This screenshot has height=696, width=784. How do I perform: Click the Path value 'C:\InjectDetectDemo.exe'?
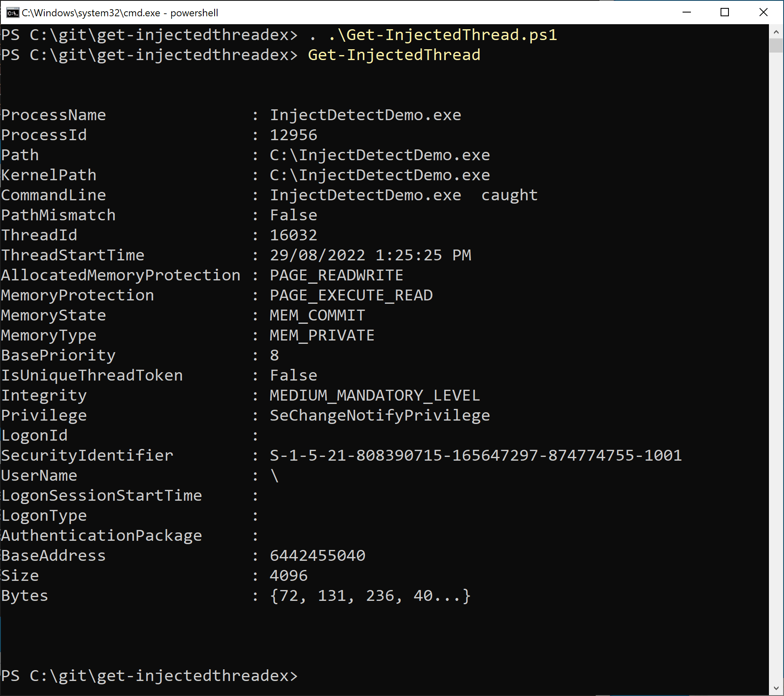pos(379,155)
